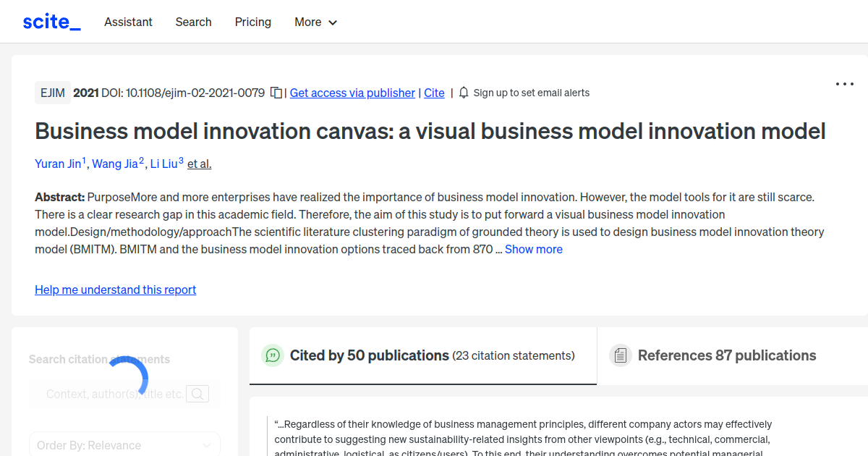This screenshot has height=456, width=868.
Task: Click the citation search input field
Action: pyautogui.click(x=116, y=394)
